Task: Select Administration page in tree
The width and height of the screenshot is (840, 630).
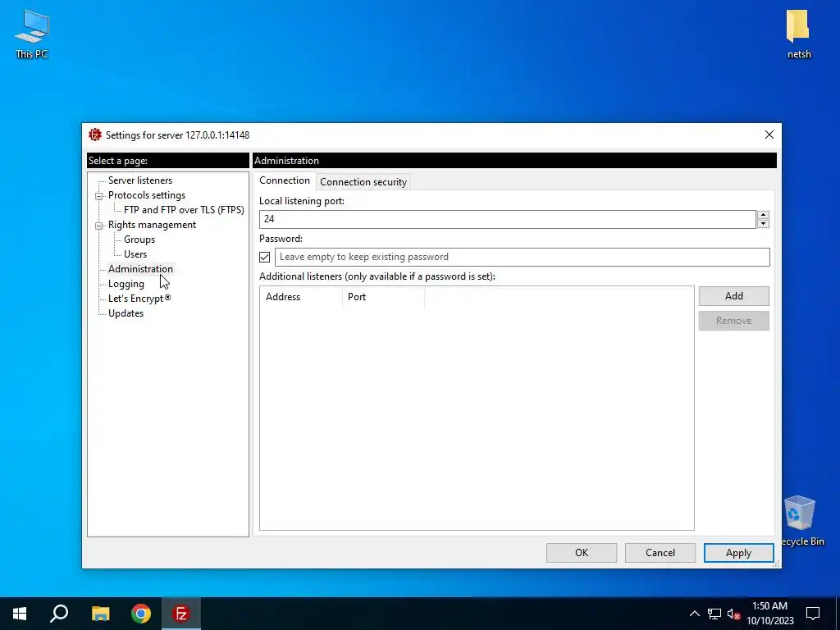Action: click(x=140, y=269)
